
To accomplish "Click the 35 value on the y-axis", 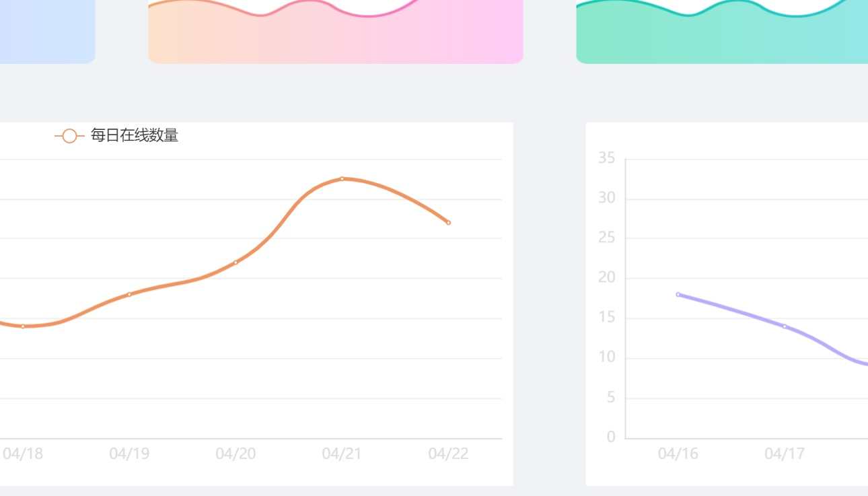I will click(606, 159).
